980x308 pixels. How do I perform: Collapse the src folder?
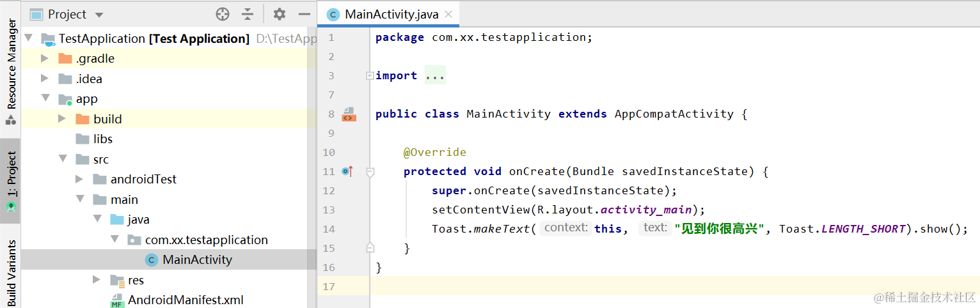pos(63,159)
